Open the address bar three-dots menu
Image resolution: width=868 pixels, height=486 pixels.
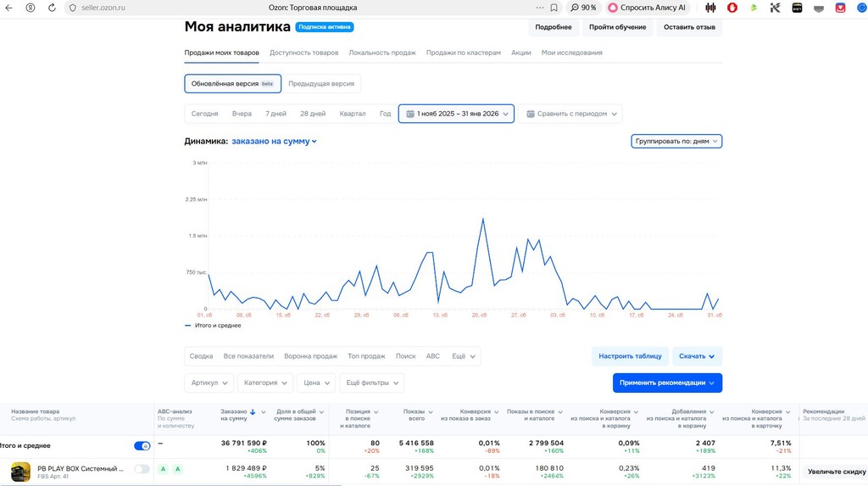540,8
